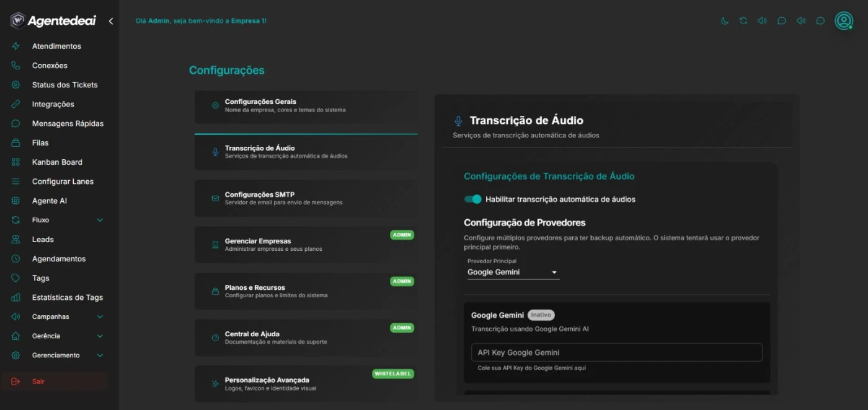Mute notification sounds via the speaker icon
Screen dimensions: 868x410
click(x=762, y=20)
